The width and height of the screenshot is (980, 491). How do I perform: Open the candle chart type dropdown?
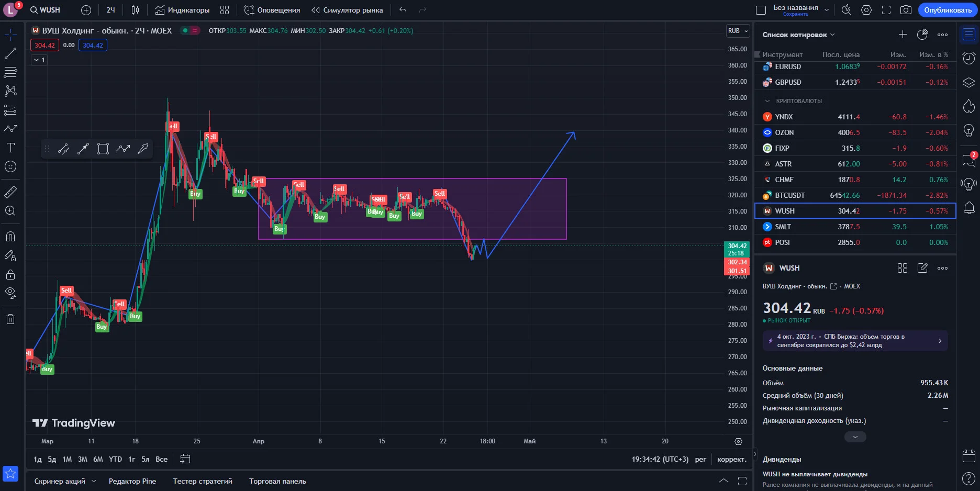pyautogui.click(x=135, y=10)
